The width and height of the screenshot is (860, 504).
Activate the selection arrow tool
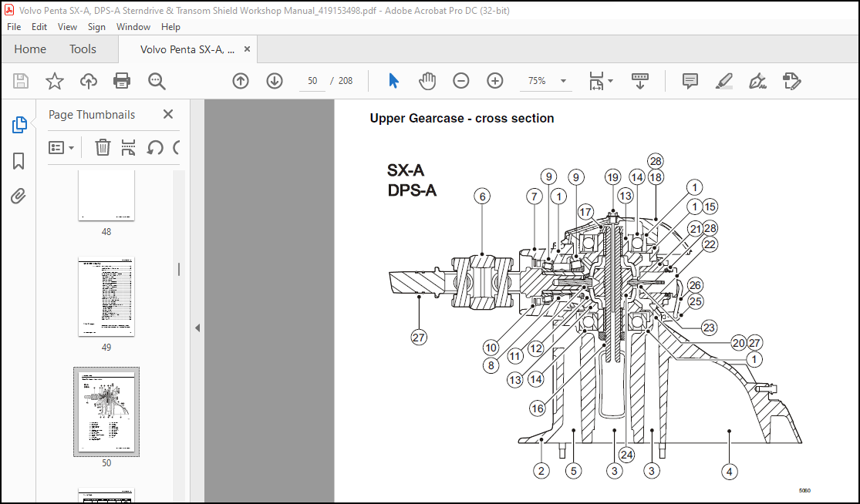pos(393,81)
